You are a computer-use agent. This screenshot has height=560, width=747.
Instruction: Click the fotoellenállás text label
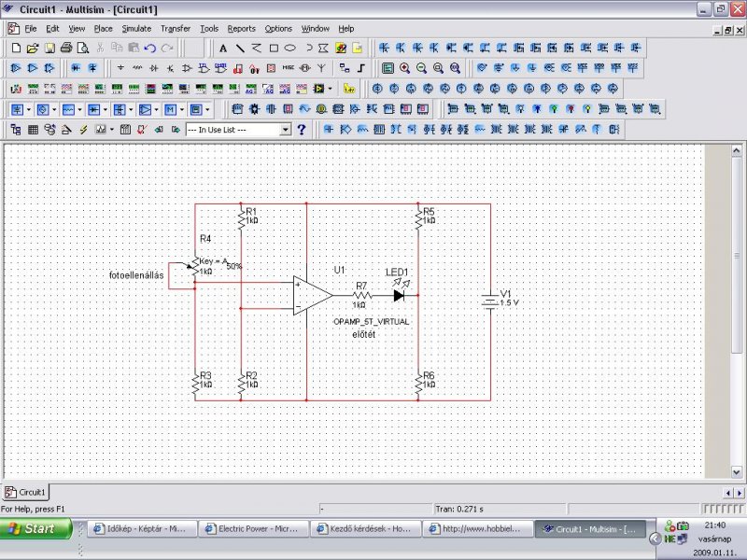coord(136,275)
